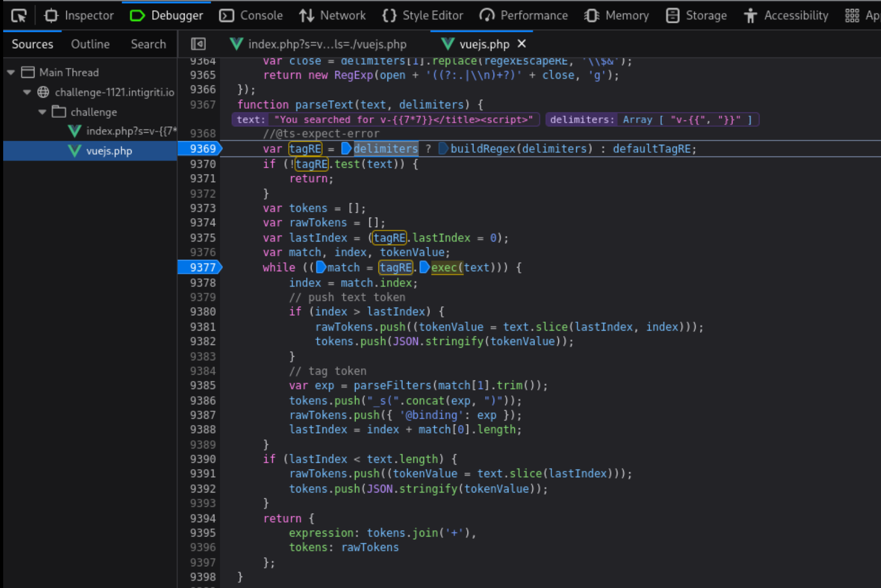Click the Network arrows icon
Viewport: 881px width, 588px height.
point(306,16)
